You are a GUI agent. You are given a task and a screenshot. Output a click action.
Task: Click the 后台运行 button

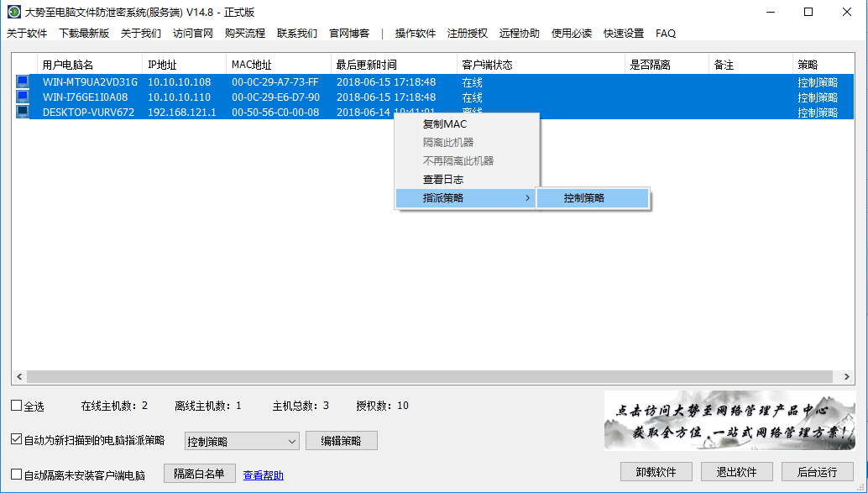tap(817, 472)
